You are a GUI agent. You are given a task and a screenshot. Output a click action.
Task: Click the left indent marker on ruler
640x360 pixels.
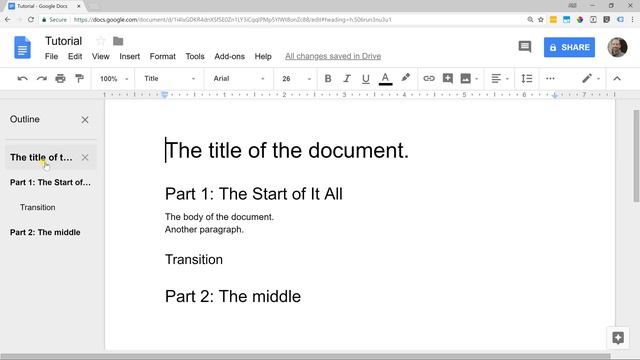coord(164,95)
